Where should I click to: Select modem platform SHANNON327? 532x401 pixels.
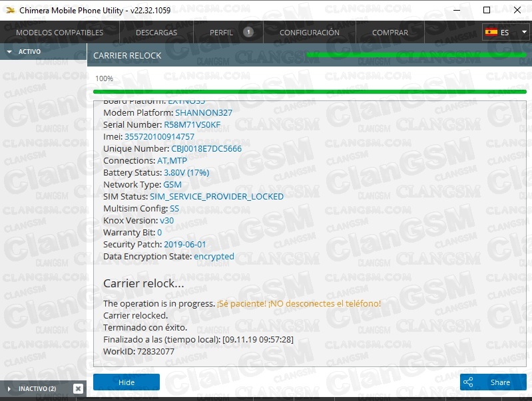(x=204, y=112)
